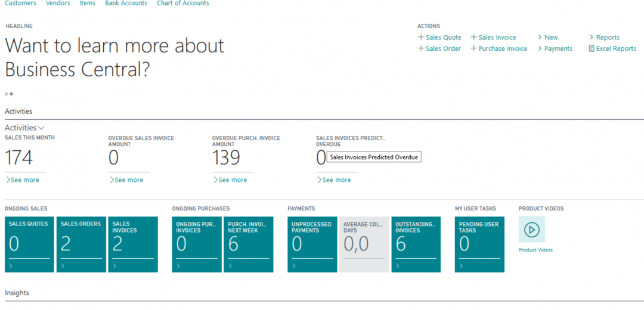Click the Excel Reports document icon
Image resolution: width=644 pixels, height=310 pixels.
pos(592,49)
